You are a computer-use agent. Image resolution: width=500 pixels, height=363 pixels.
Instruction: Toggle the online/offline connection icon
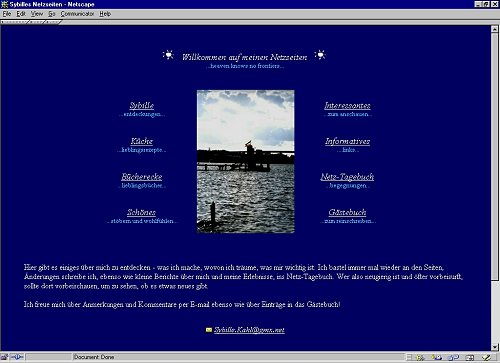point(17,357)
